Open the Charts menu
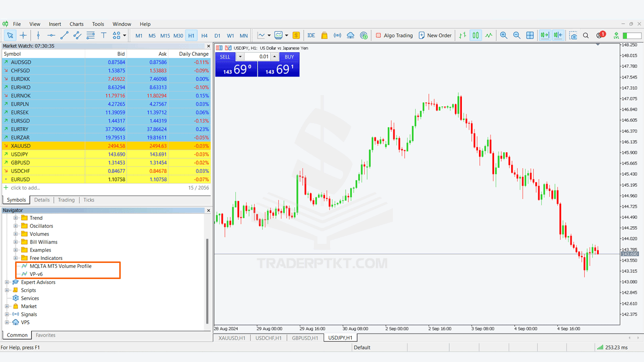This screenshot has height=362, width=644. point(76,24)
